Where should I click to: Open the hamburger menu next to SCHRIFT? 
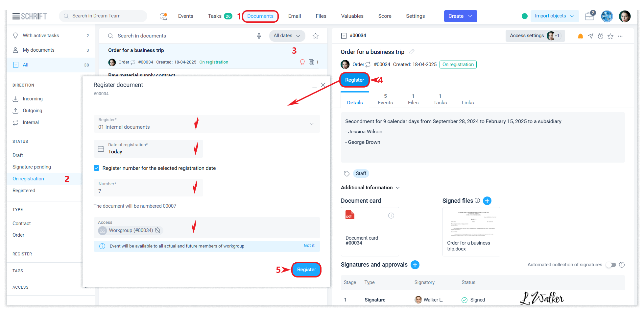[16, 16]
